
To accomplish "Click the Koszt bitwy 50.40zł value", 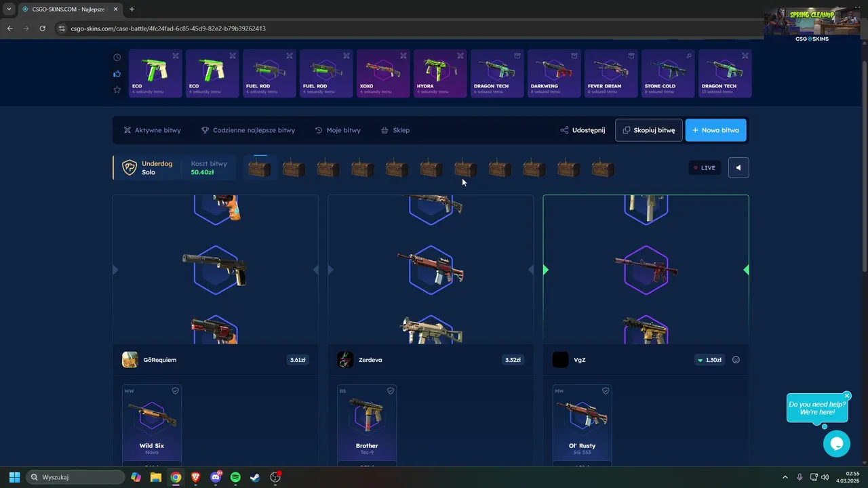I will coord(202,172).
